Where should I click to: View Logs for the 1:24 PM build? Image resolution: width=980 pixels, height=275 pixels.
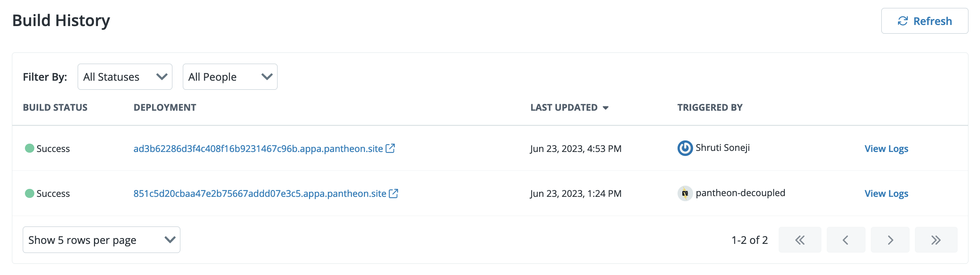pyautogui.click(x=886, y=193)
